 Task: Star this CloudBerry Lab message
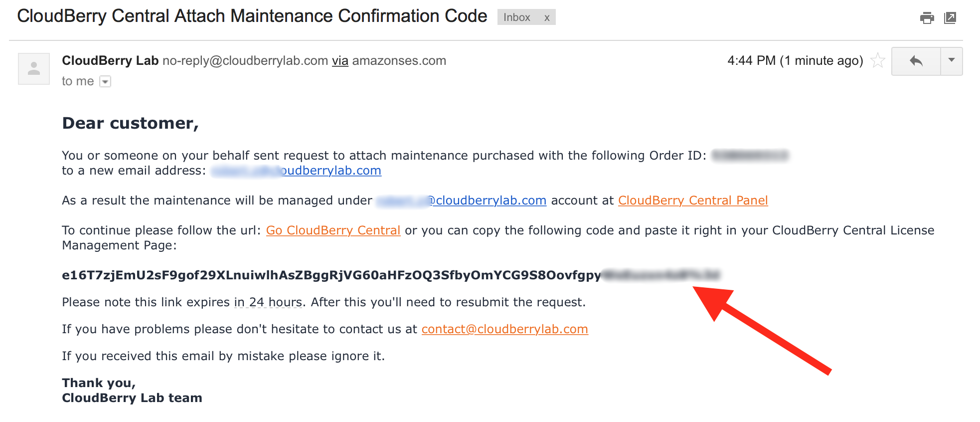(878, 61)
